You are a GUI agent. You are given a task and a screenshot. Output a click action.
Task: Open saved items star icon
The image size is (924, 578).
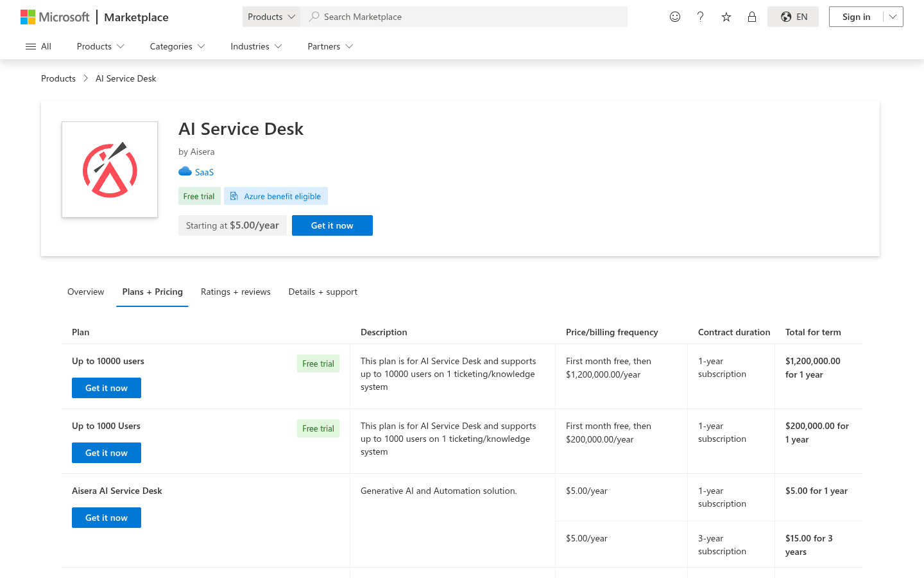pos(726,17)
